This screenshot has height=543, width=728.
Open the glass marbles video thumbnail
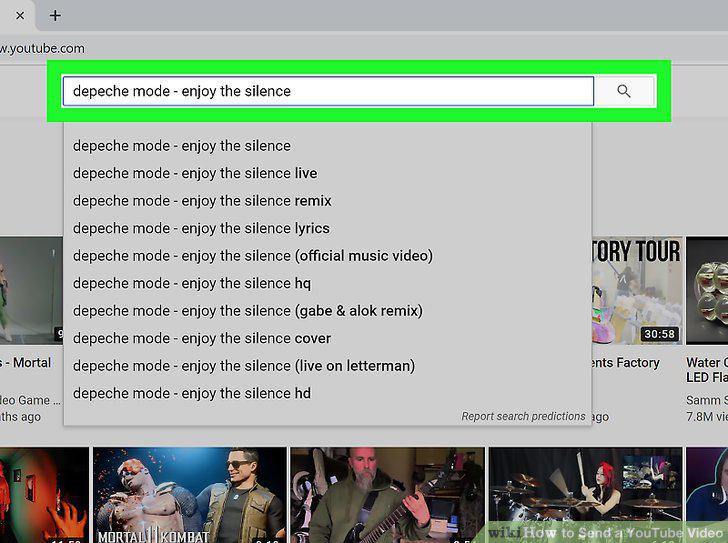click(707, 291)
